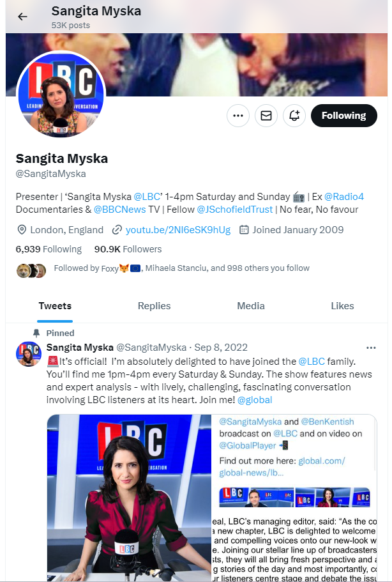Go back using the left arrow
This screenshot has height=582, width=392.
point(22,17)
